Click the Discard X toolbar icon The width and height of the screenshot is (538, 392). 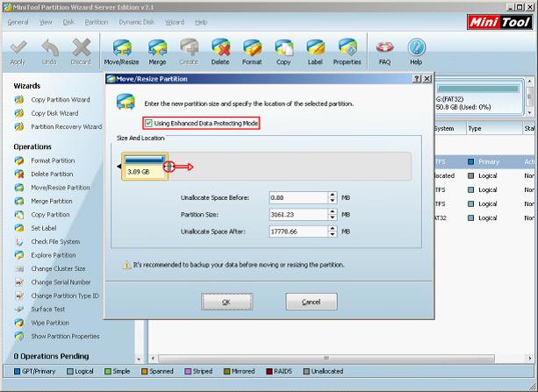click(x=81, y=52)
